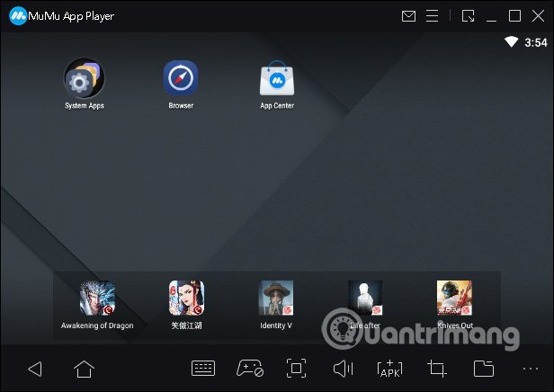The image size is (554, 392).
Task: Launch the Life After game
Action: pyautogui.click(x=365, y=298)
